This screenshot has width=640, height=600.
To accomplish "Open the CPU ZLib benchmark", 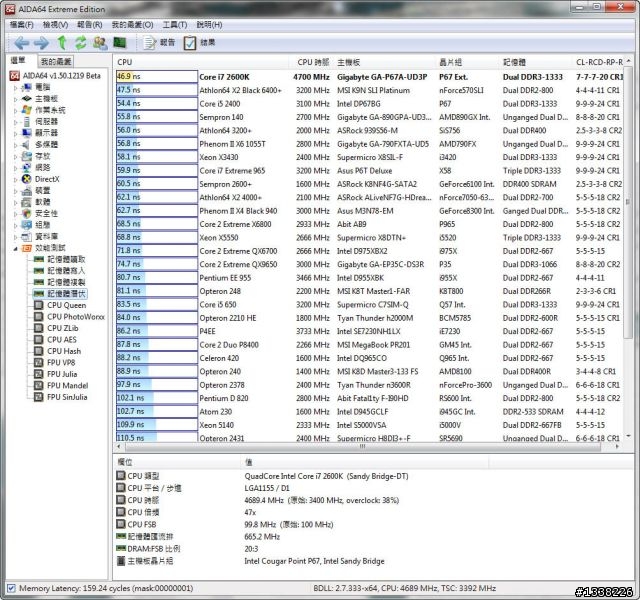I will pyautogui.click(x=62, y=328).
